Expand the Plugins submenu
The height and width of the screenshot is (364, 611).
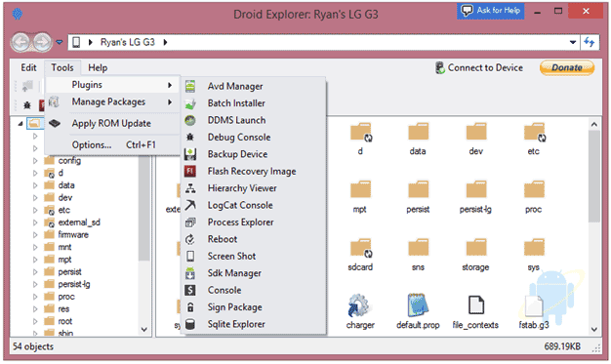point(112,85)
